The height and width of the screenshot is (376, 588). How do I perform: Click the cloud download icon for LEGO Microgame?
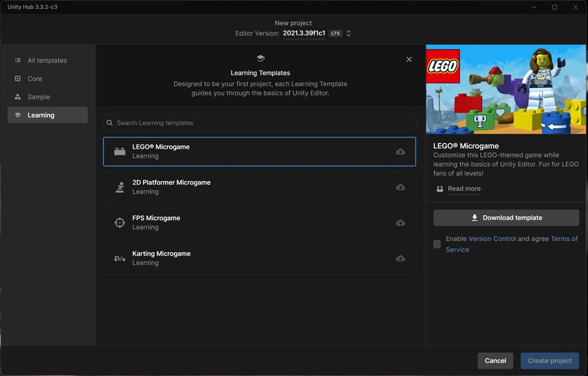401,152
